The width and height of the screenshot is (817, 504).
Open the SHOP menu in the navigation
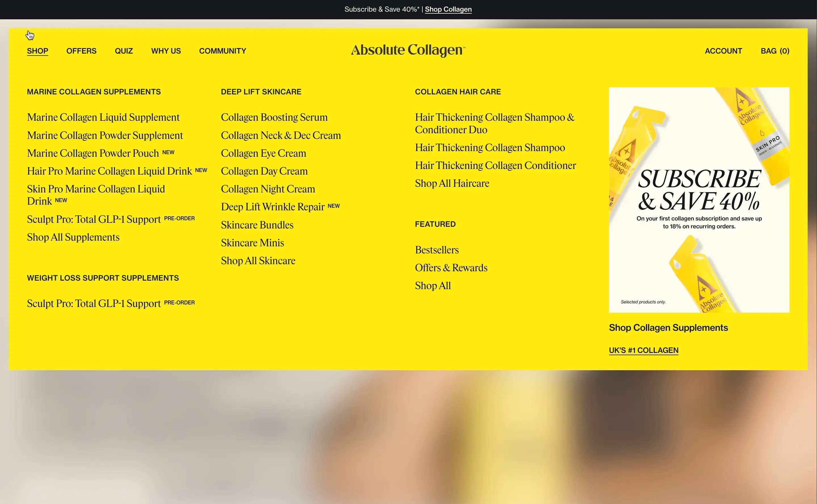pos(37,51)
